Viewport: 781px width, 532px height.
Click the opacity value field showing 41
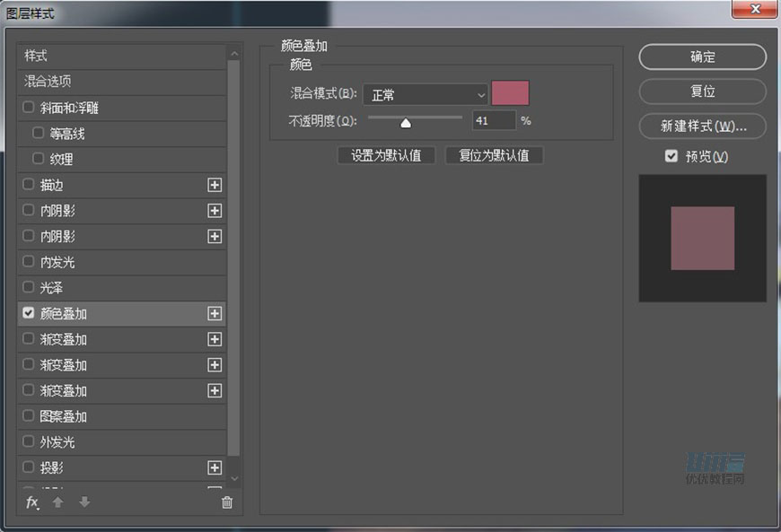[494, 120]
